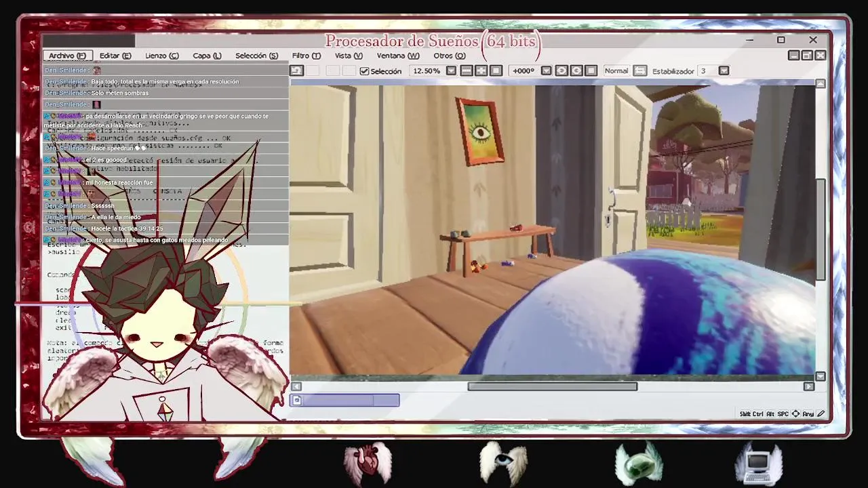Screen dimensions: 868x488
Task: Click the chat message 'el 2 es gooood'
Action: pyautogui.click(x=106, y=160)
